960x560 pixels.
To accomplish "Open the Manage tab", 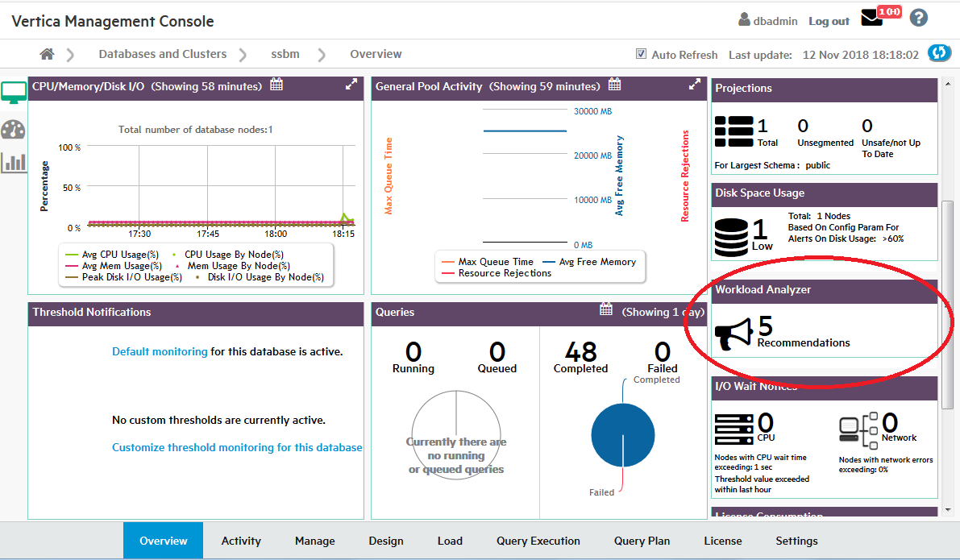I will tap(314, 541).
